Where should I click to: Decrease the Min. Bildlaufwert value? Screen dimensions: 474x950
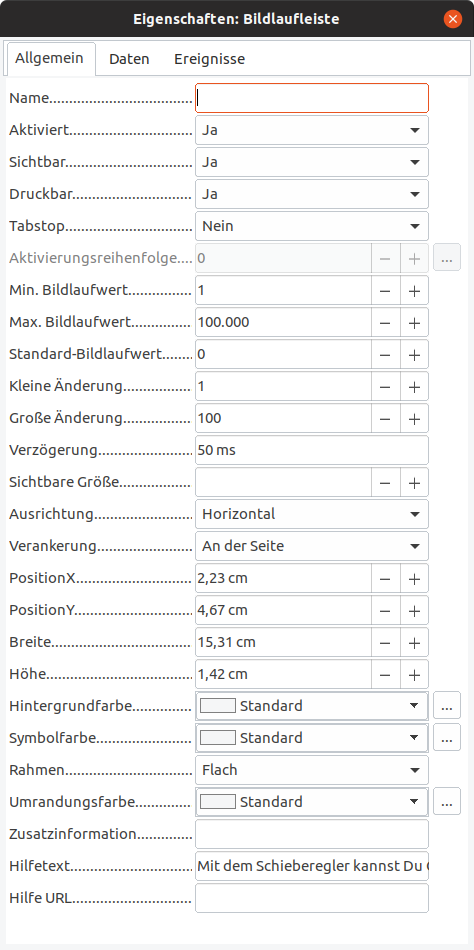tap(386, 290)
